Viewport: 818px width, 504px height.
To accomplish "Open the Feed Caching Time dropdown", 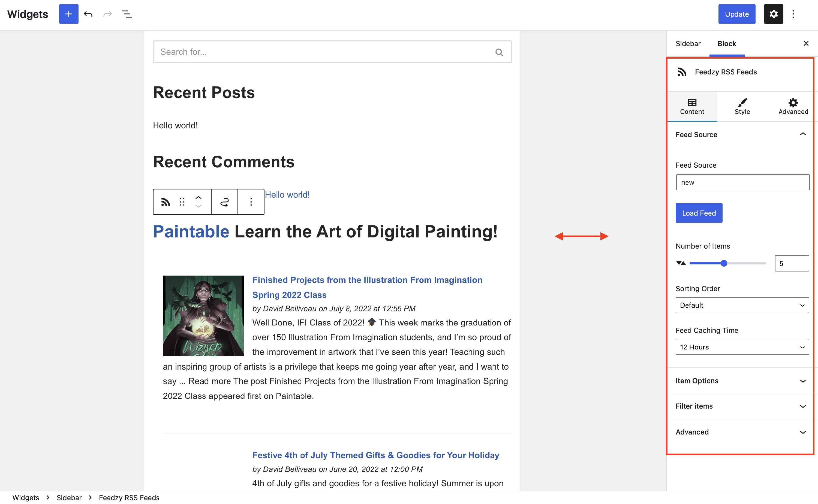I will click(742, 347).
